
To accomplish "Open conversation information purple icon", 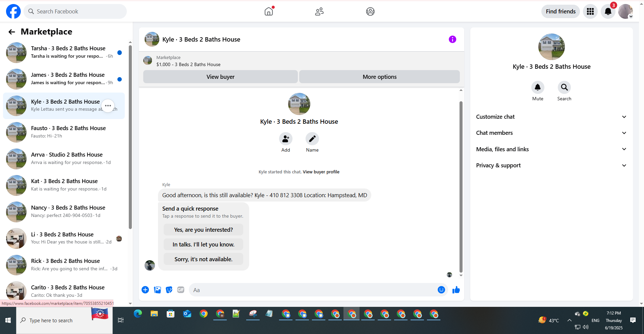I will [x=452, y=40].
